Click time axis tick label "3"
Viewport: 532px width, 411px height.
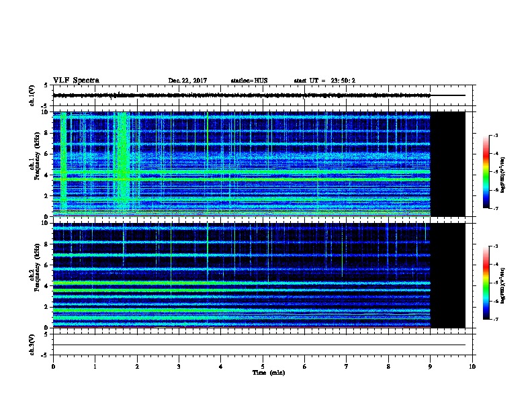[179, 366]
